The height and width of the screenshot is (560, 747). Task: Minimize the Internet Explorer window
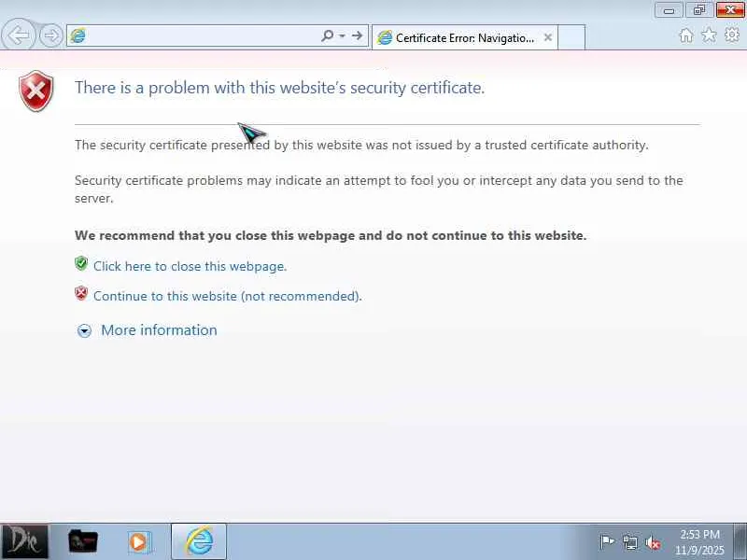tap(669, 10)
